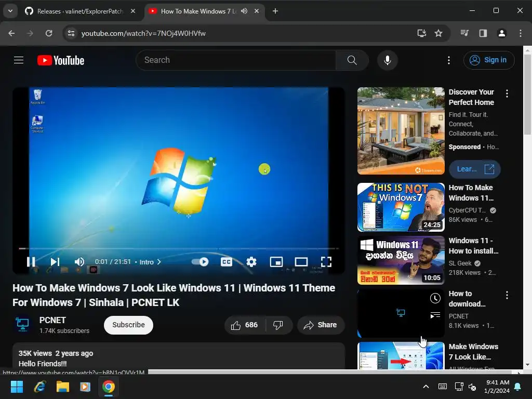
Task: Turn on closed captions
Action: pos(227,262)
